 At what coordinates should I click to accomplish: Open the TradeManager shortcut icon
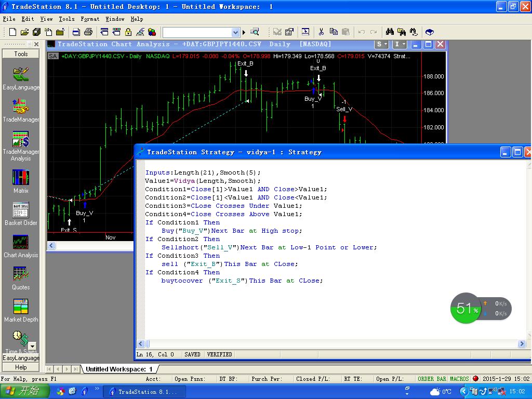coord(21,111)
